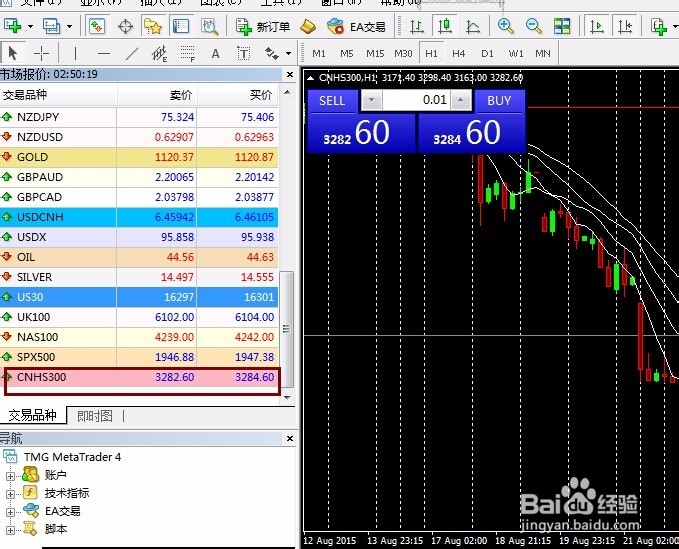Select the vertical line drawing tool
Viewport: 679px width, 549px height.
[75, 53]
